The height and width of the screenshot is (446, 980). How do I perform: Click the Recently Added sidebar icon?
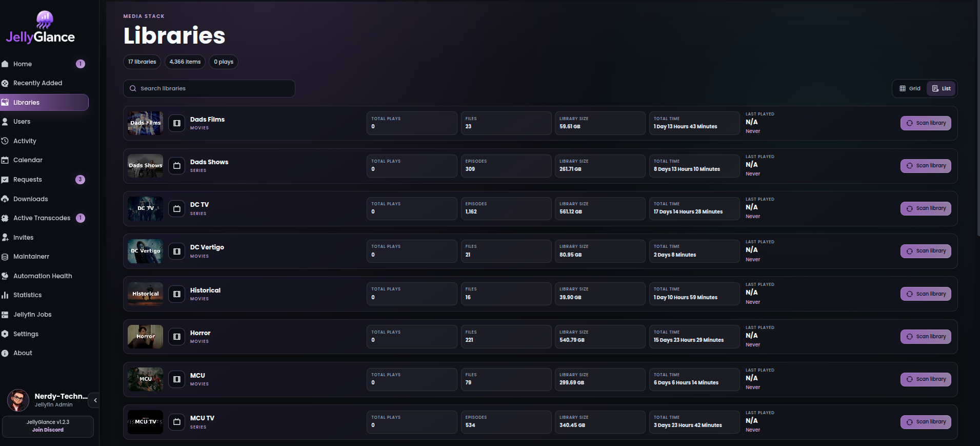pyautogui.click(x=5, y=83)
